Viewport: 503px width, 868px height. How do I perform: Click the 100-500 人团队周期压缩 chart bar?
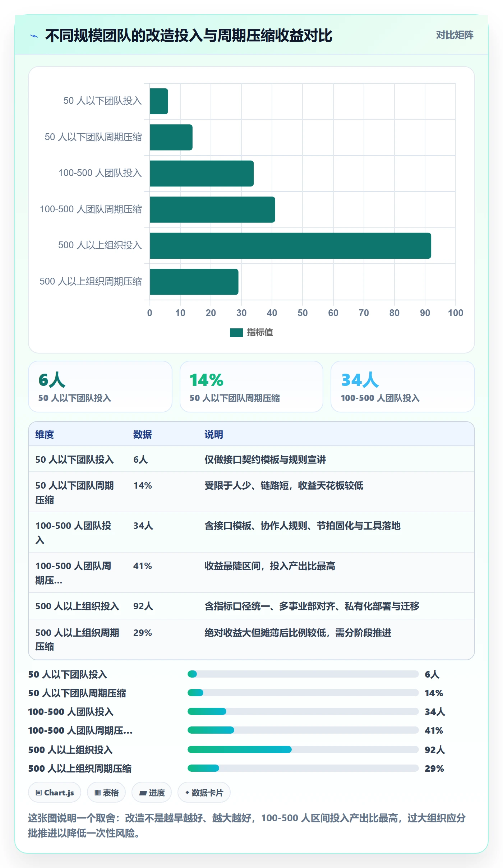tap(212, 209)
